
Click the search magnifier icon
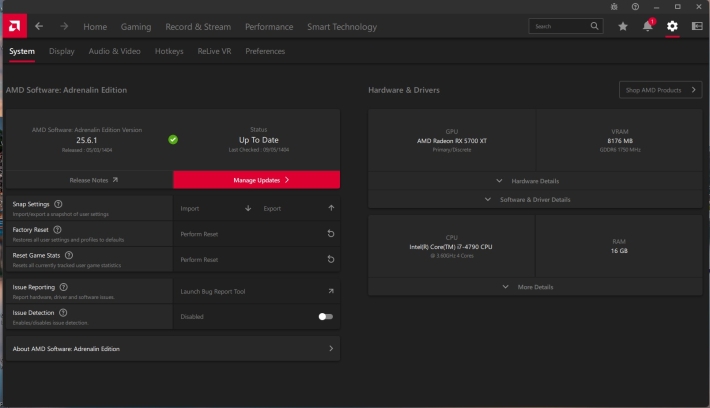point(595,26)
